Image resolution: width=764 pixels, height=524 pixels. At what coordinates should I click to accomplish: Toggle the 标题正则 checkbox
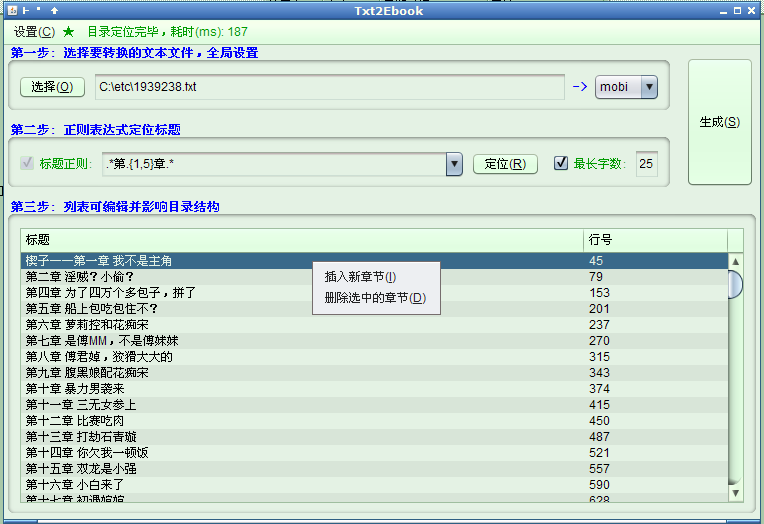pyautogui.click(x=27, y=163)
